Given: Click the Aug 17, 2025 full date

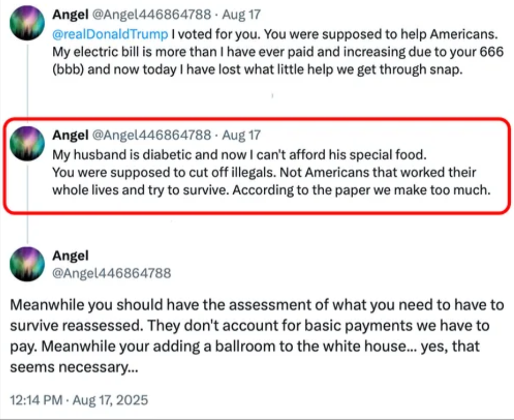Looking at the screenshot, I should (110, 399).
